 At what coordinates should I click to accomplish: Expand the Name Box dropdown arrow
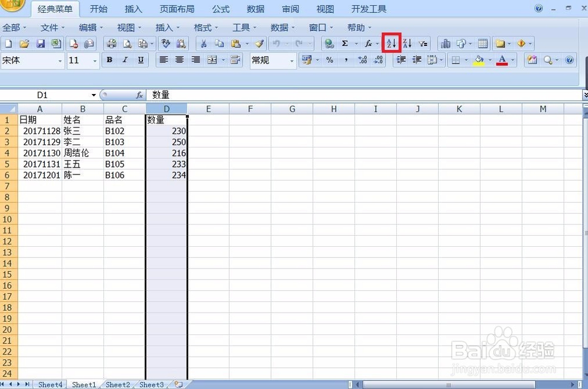[93, 95]
